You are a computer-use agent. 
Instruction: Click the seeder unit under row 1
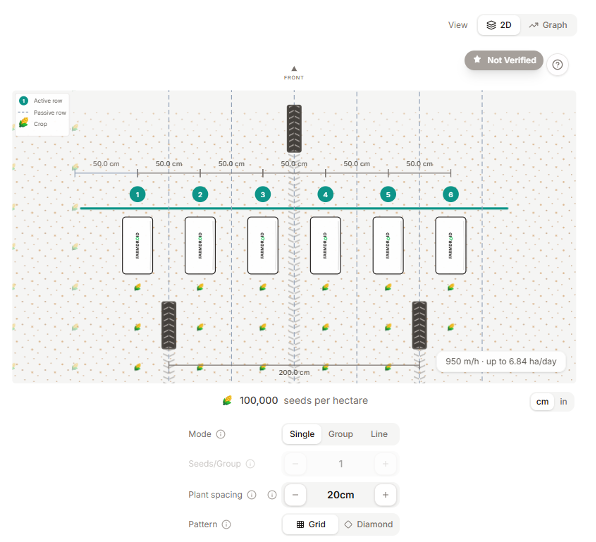(138, 246)
